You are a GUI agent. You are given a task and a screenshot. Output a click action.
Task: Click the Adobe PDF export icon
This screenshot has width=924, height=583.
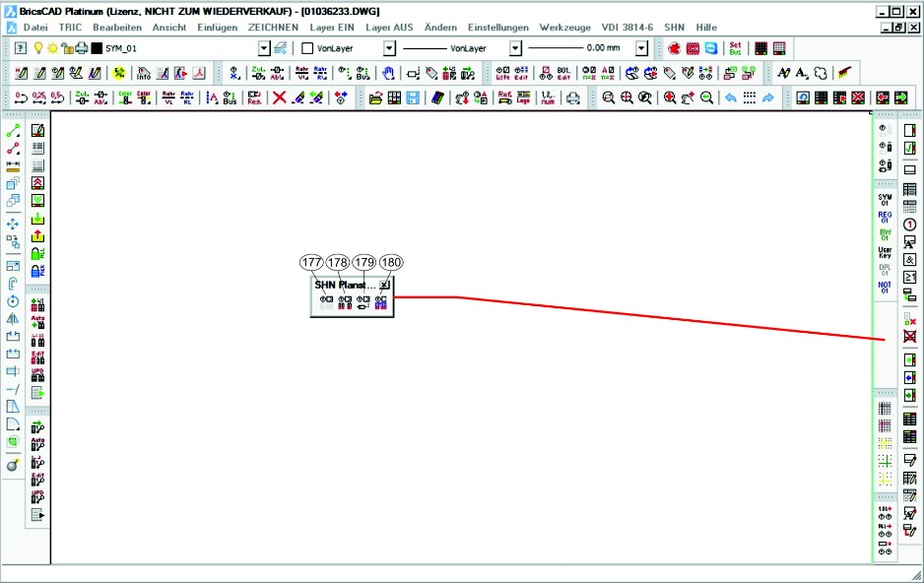(200, 73)
